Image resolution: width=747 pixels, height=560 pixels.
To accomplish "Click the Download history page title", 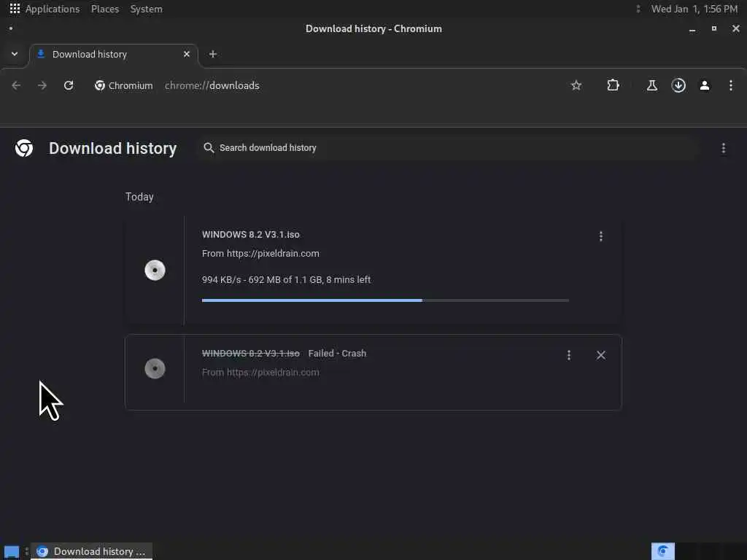I will tap(113, 149).
